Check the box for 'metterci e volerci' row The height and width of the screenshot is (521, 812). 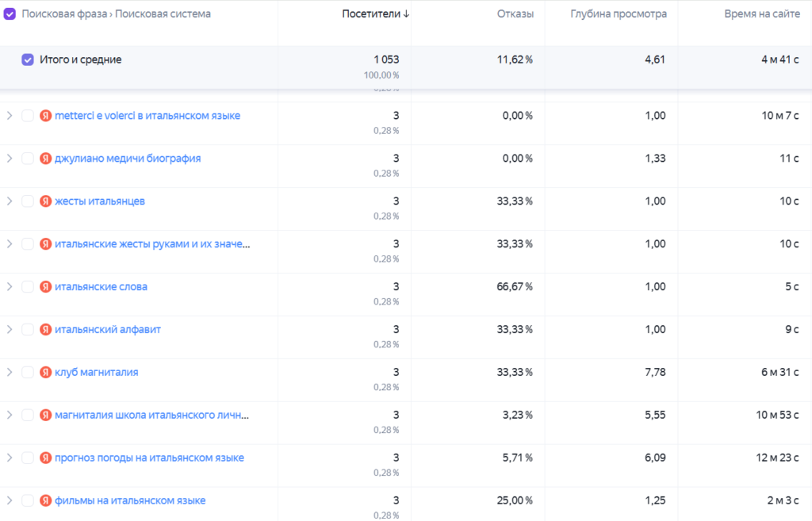(28, 116)
